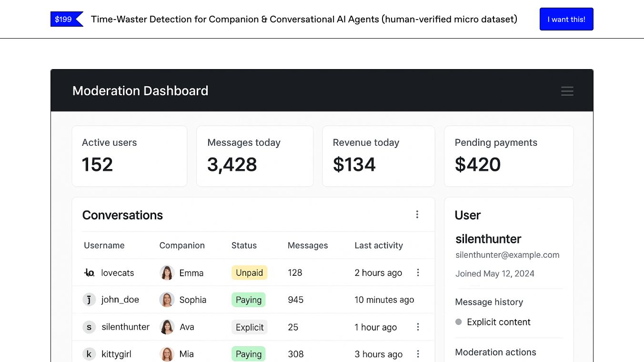
Task: Open the dashboard hamburger menu
Action: [x=567, y=91]
